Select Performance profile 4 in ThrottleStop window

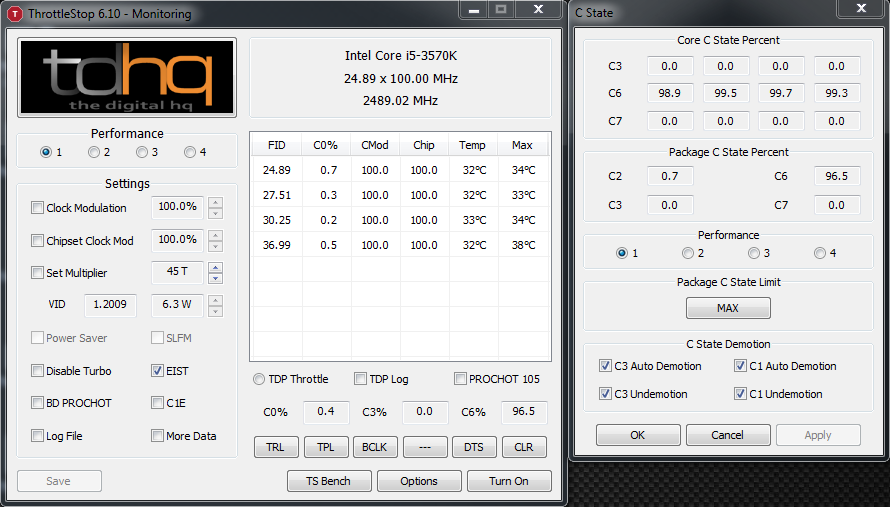click(x=190, y=152)
